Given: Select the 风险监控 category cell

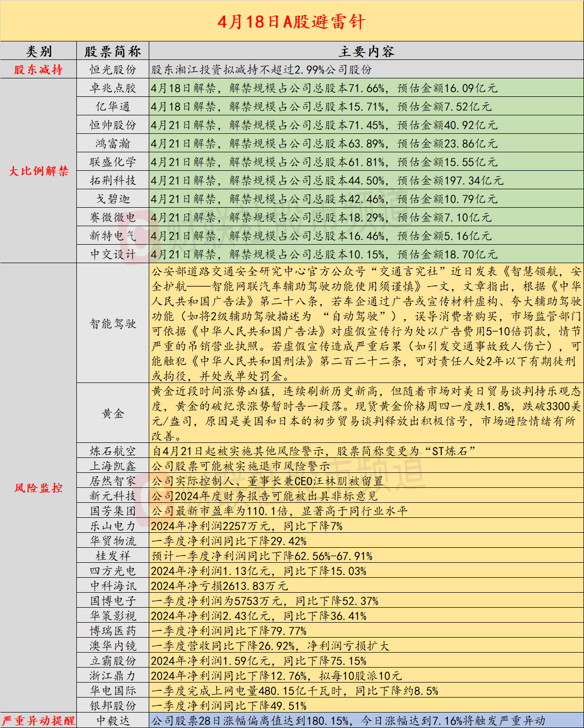Looking at the screenshot, I should tap(38, 488).
